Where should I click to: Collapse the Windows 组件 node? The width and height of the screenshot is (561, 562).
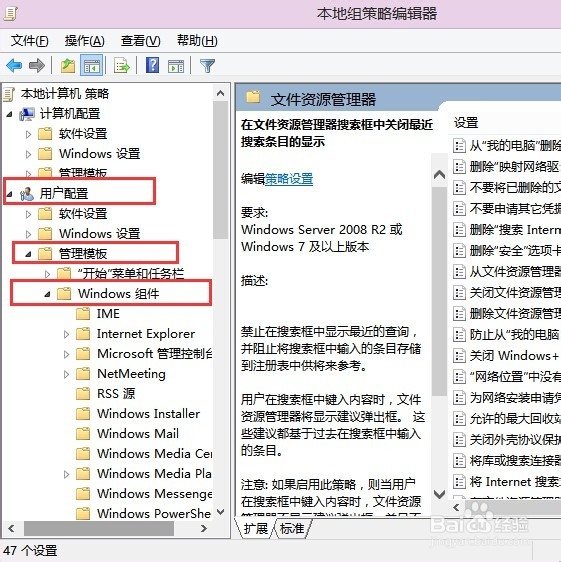(47, 294)
